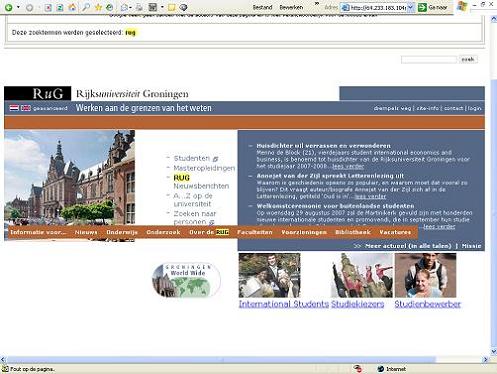Click the RuG black logo
Image resolution: width=497 pixels, height=374 pixels.
38,93
